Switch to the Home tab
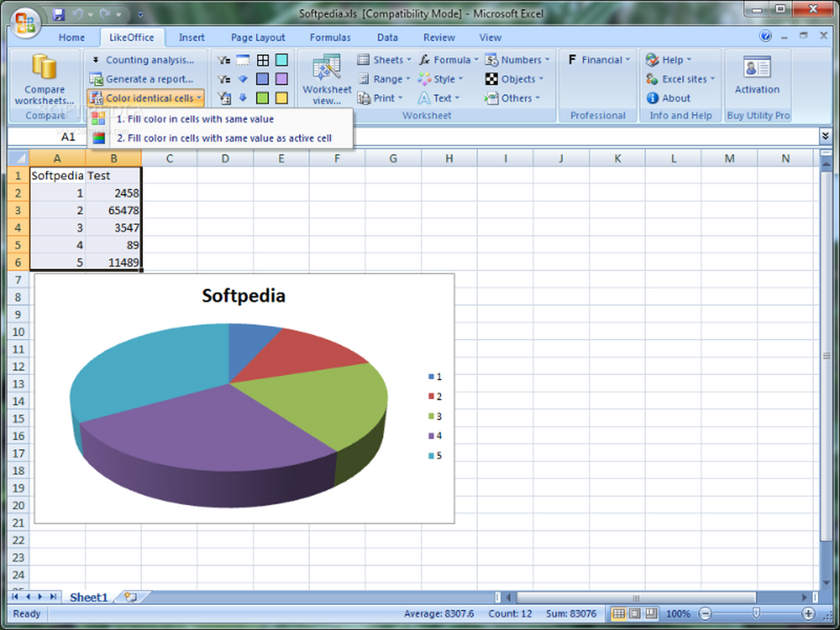The height and width of the screenshot is (630, 840). 72,37
